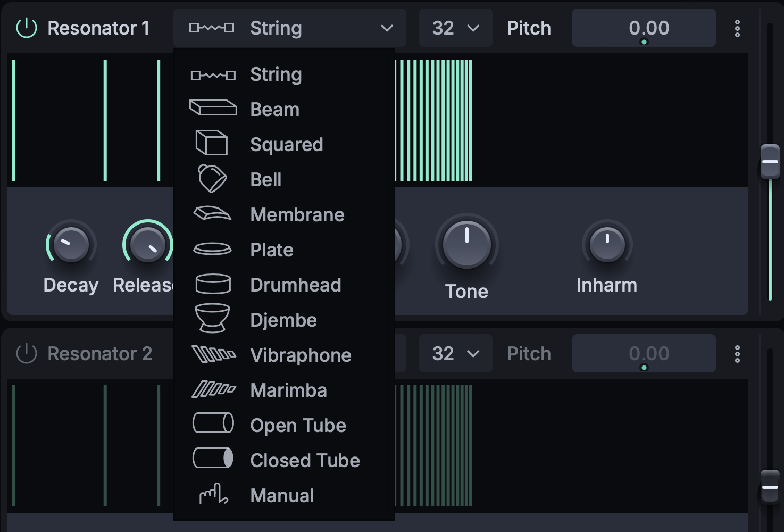Enable Resonator 2 power button
The height and width of the screenshot is (532, 784).
click(27, 354)
